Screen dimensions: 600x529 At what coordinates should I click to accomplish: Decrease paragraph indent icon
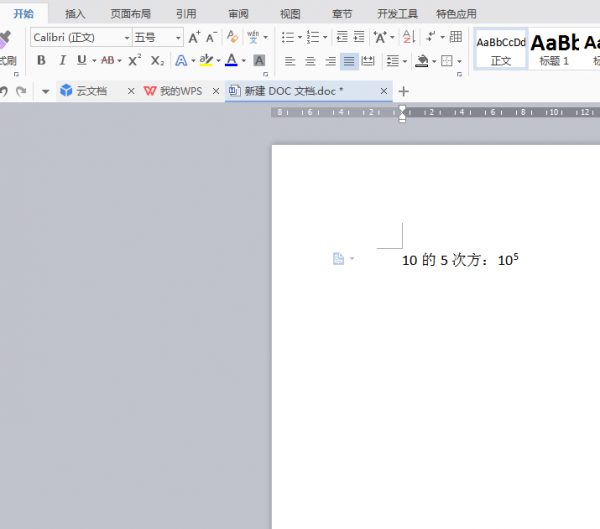click(342, 37)
